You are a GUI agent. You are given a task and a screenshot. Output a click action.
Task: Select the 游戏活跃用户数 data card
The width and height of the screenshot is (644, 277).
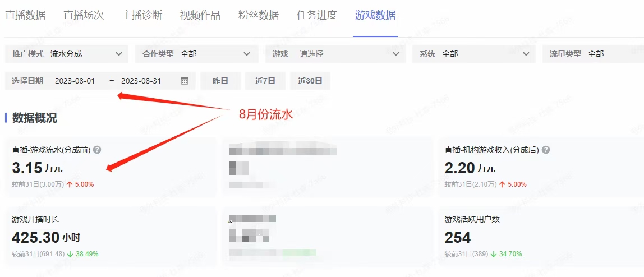(541, 236)
